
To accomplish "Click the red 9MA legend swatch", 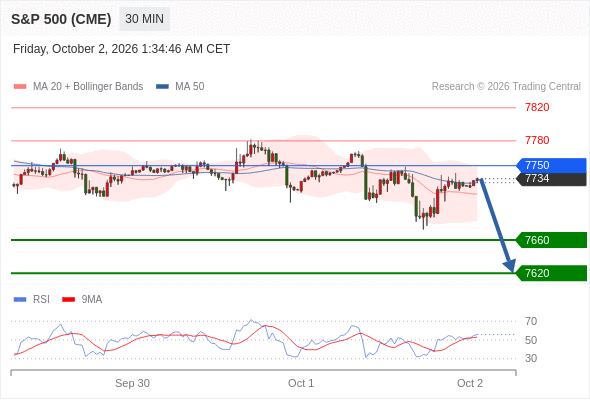I will (68, 300).
